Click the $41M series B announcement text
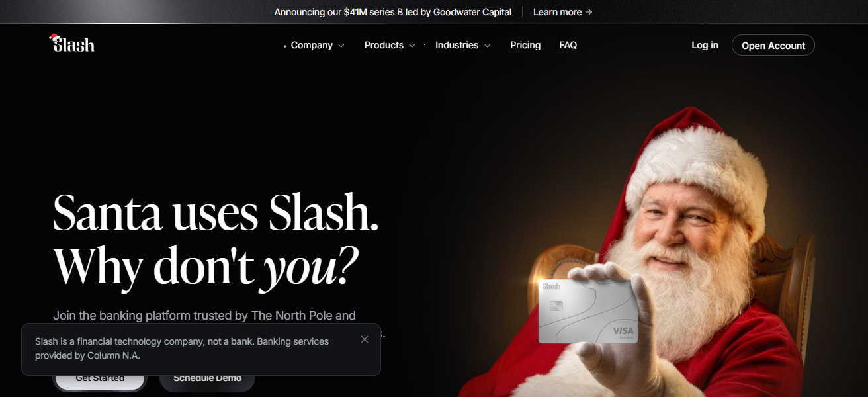The width and height of the screenshot is (868, 397). [393, 12]
